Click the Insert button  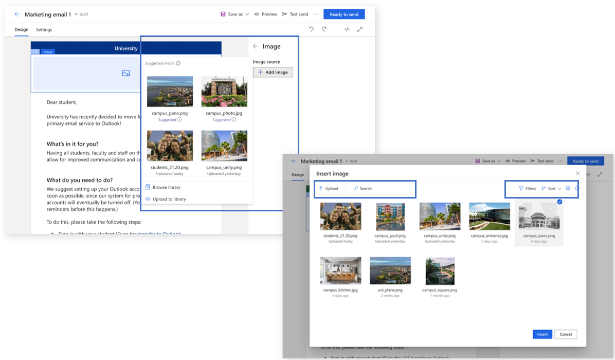point(542,334)
